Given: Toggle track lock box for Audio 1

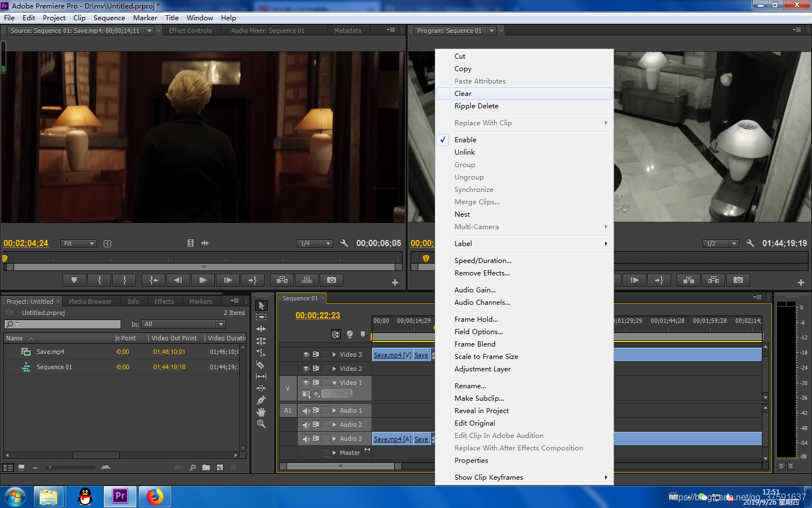Looking at the screenshot, I should (x=326, y=410).
